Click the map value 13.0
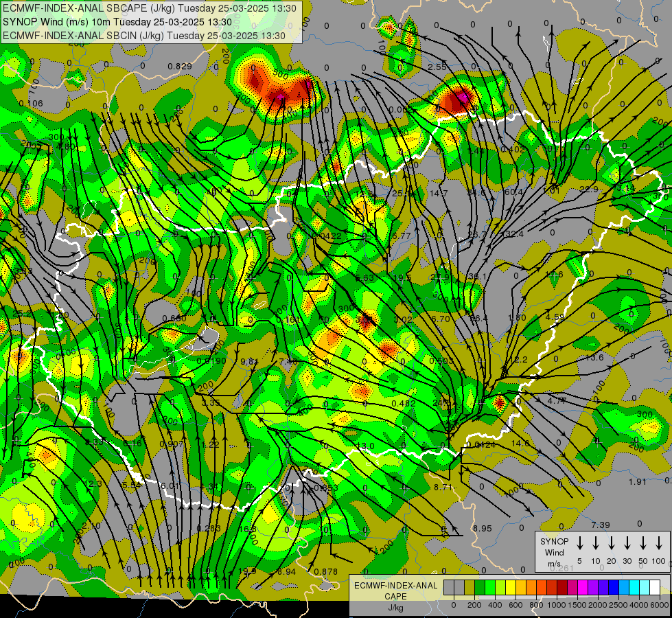The height and width of the screenshot is (618, 672). point(366,446)
